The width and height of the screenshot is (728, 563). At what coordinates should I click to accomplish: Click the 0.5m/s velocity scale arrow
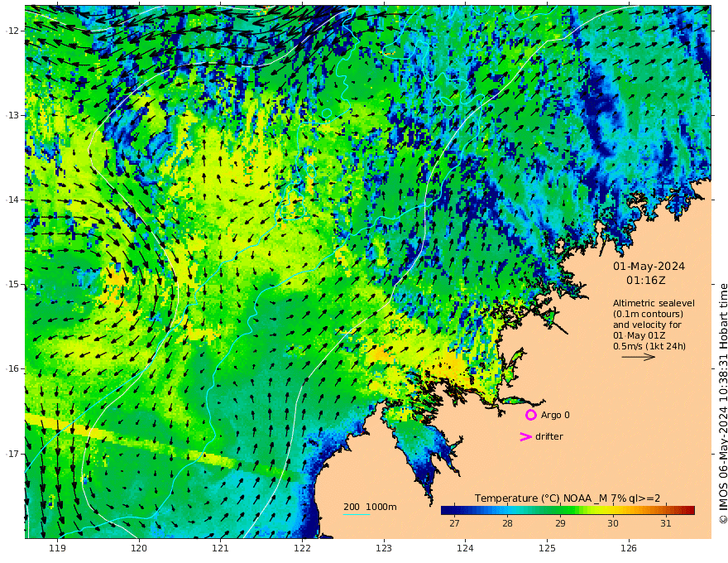tap(639, 357)
